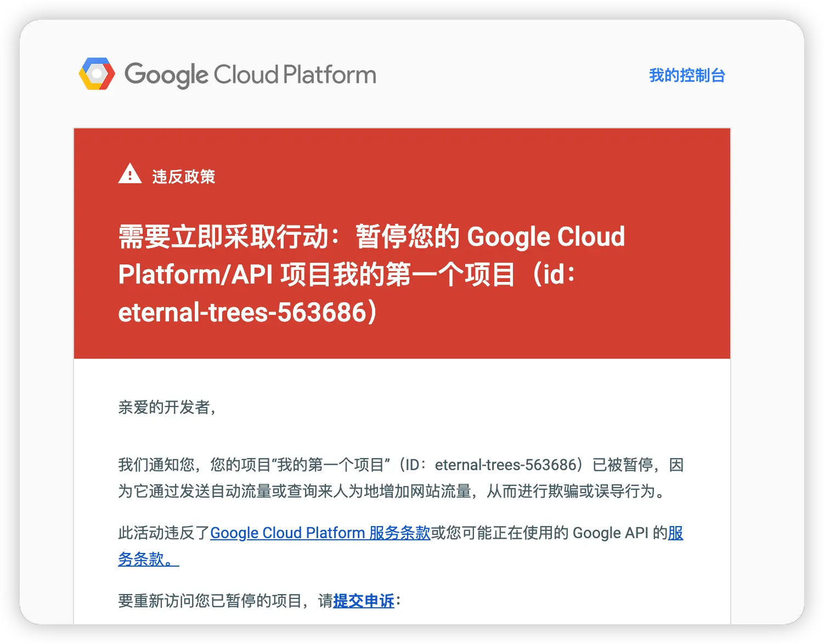The height and width of the screenshot is (644, 824).
Task: Click the word Google in the header logo
Action: [x=167, y=75]
